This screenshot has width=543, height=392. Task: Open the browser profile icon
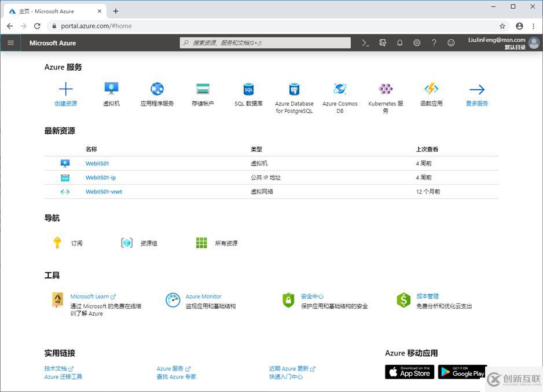click(519, 26)
